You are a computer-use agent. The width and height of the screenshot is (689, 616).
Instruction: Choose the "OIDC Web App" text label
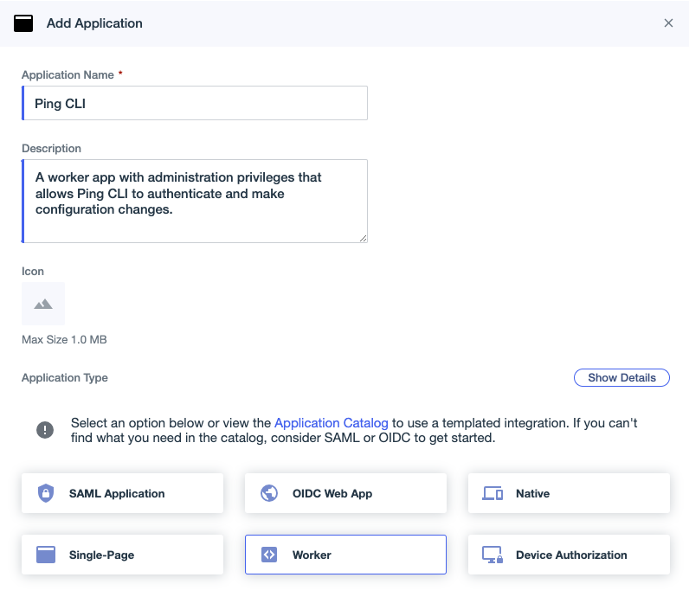332,493
